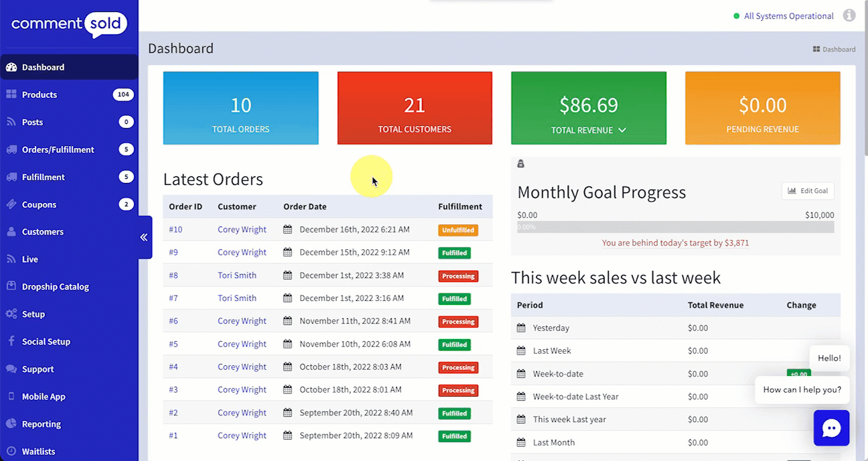Click the All Systems Operational link
The height and width of the screenshot is (461, 868).
[x=788, y=16]
